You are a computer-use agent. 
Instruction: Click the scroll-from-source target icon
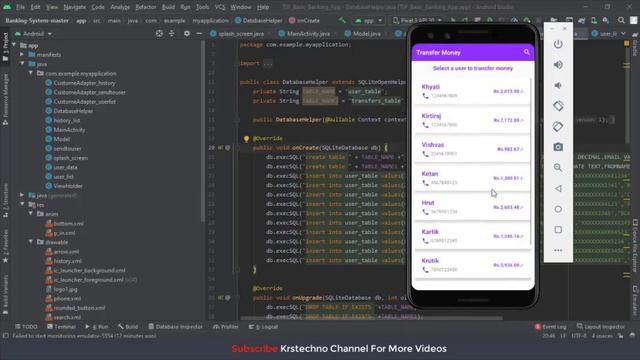click(x=159, y=33)
